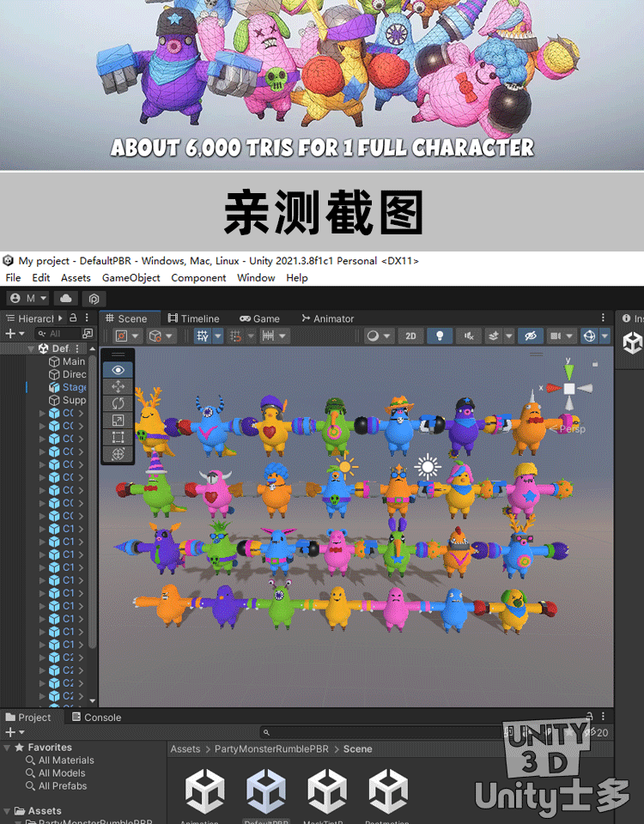
Task: Select the Move tool in Scene toolbar
Action: (x=118, y=387)
